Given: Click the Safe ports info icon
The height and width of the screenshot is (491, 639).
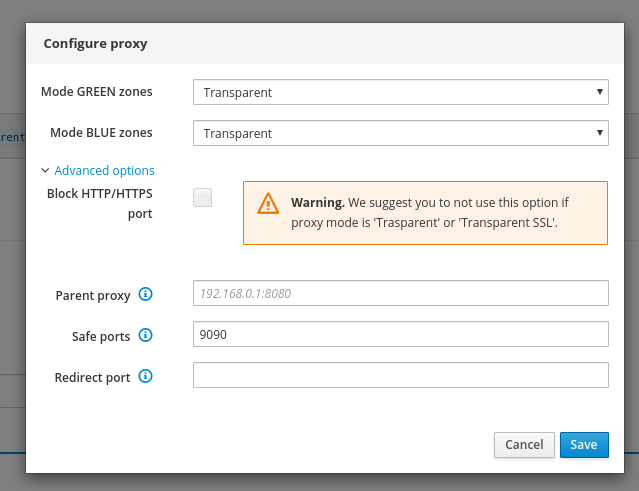Looking at the screenshot, I should (x=145, y=335).
